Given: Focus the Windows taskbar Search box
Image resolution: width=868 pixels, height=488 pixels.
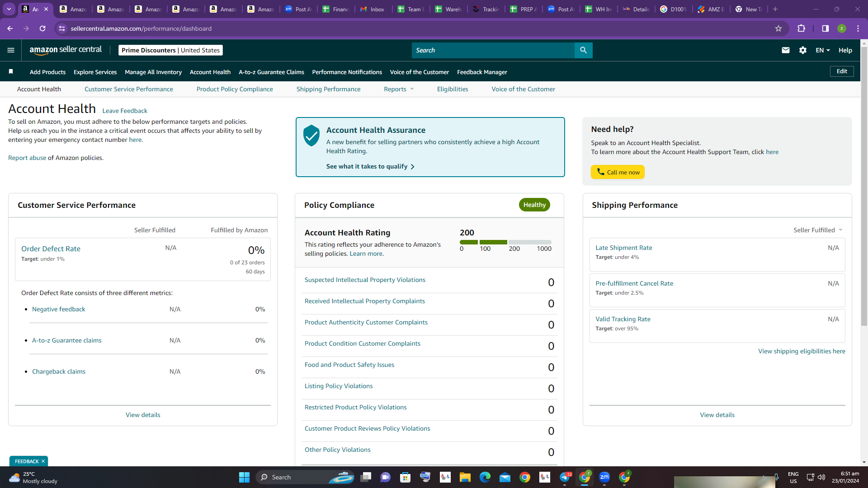Looking at the screenshot, I should 305,477.
